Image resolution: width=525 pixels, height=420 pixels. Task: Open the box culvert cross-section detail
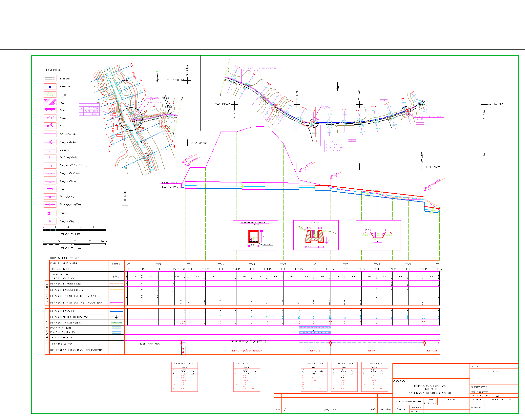tap(256, 235)
